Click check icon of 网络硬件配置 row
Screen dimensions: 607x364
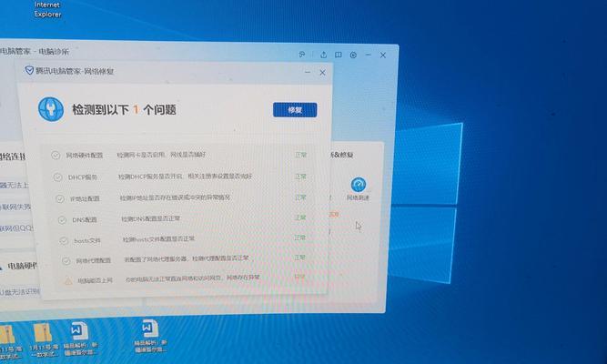click(x=56, y=155)
